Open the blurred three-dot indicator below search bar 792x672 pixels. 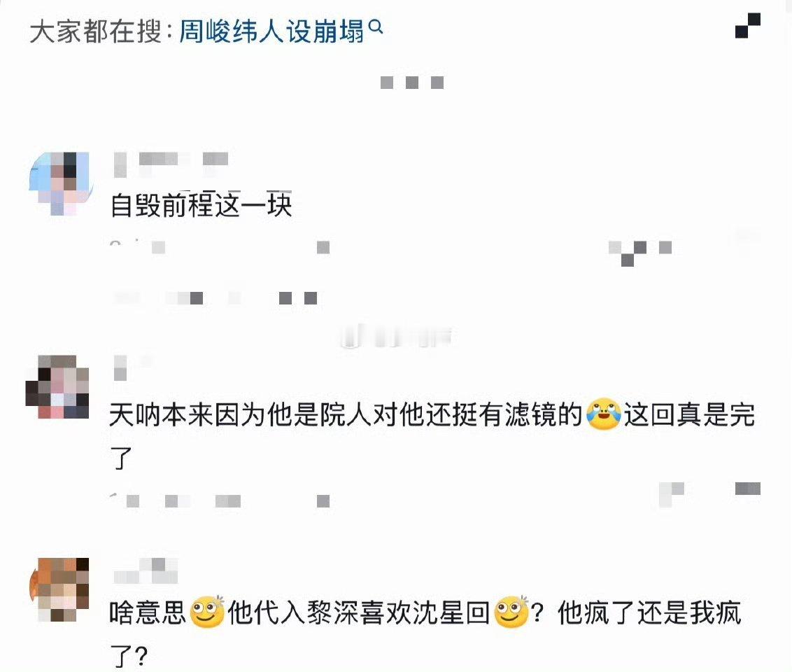tap(411, 83)
